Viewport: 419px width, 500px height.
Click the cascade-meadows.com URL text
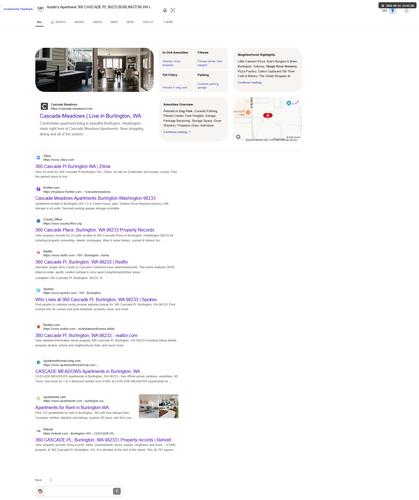click(x=72, y=109)
